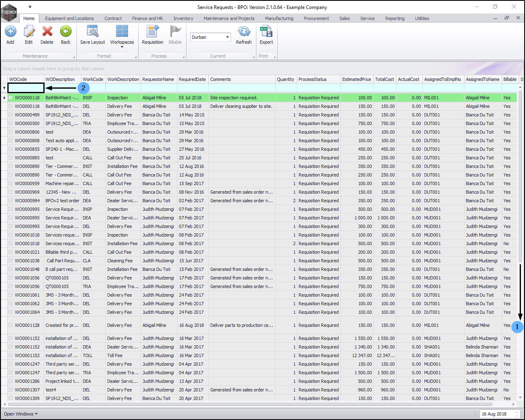Click the Requisition icon
525x420 pixels.
153,31
